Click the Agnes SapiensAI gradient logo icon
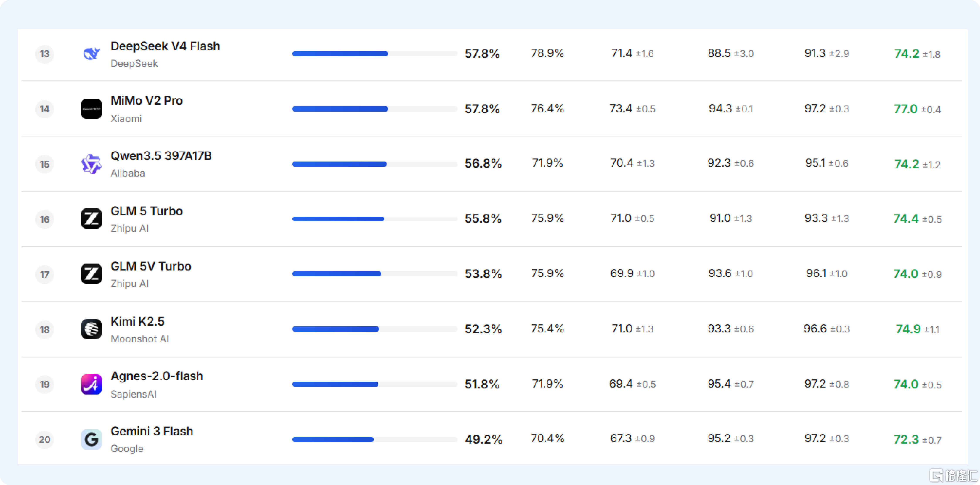 tap(91, 384)
